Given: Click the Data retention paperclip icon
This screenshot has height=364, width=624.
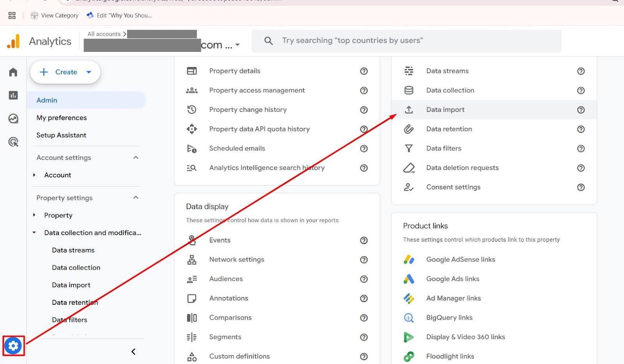Looking at the screenshot, I should 409,129.
